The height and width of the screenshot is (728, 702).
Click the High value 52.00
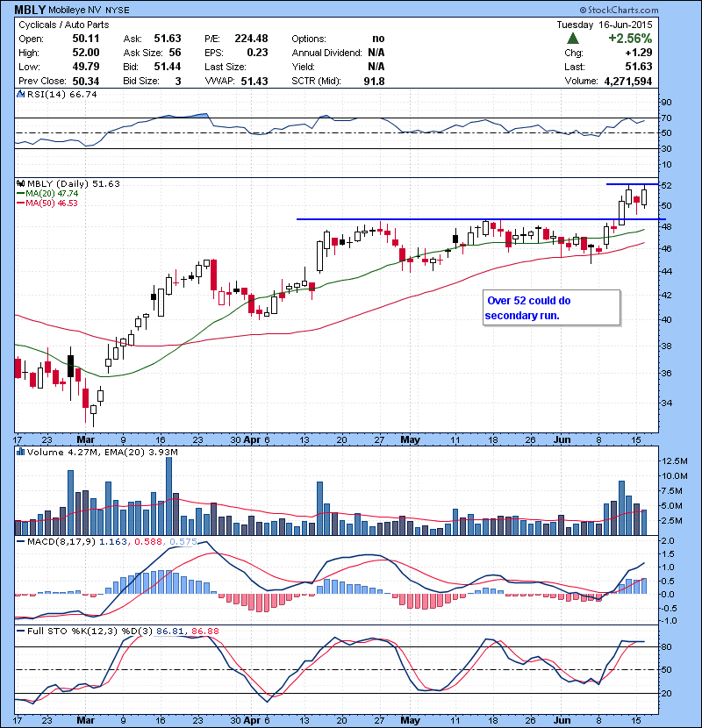(x=86, y=53)
